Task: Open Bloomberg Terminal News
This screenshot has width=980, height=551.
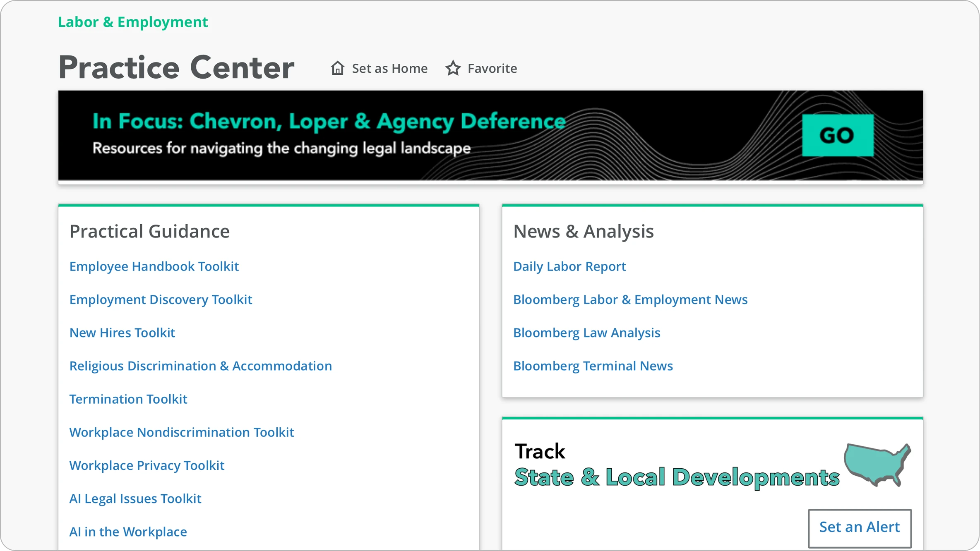Action: click(593, 366)
